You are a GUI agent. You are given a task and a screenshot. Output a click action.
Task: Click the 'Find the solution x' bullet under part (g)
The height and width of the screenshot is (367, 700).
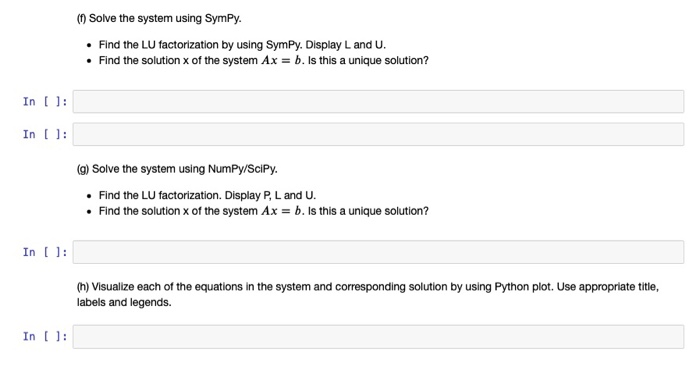(x=263, y=211)
